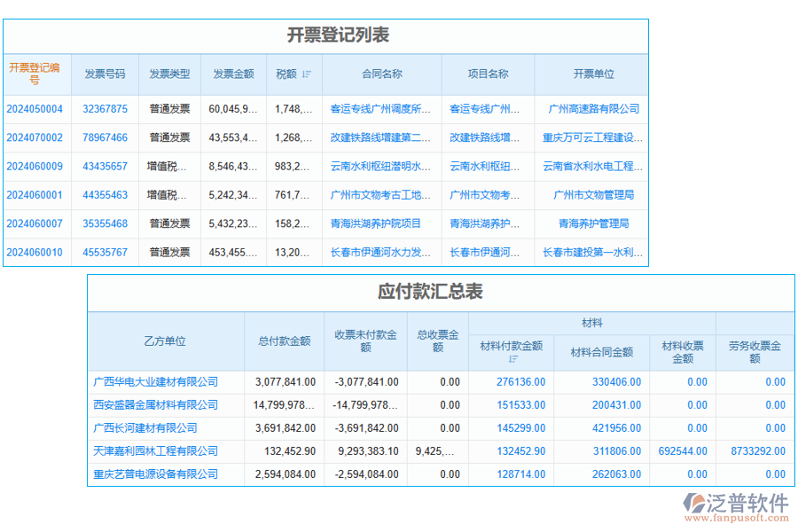
Task: Click the 330406.00 材料合同金额 link
Action: tap(615, 381)
